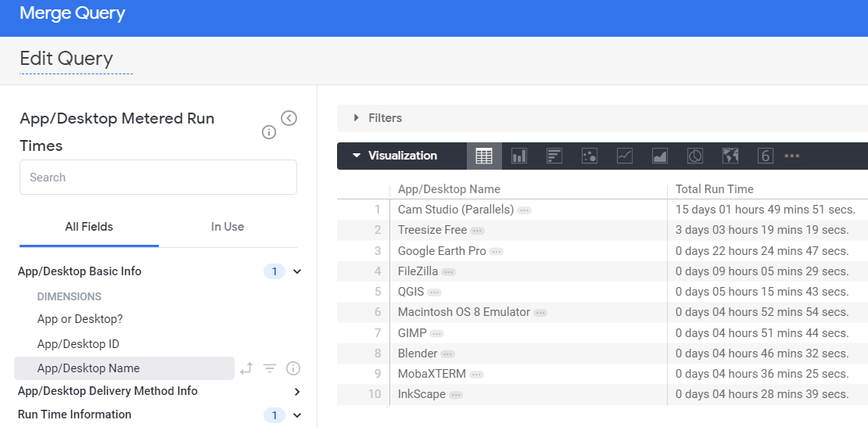The image size is (868, 427).
Task: Choose the horizontal bar chart visualization
Action: pyautogui.click(x=554, y=156)
